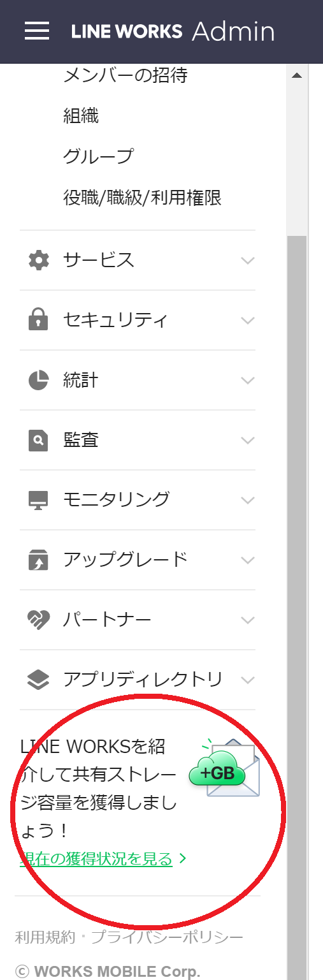Screen dimensions: 323x980
Task: Click the アップグレード box icon
Action: pyautogui.click(x=38, y=560)
